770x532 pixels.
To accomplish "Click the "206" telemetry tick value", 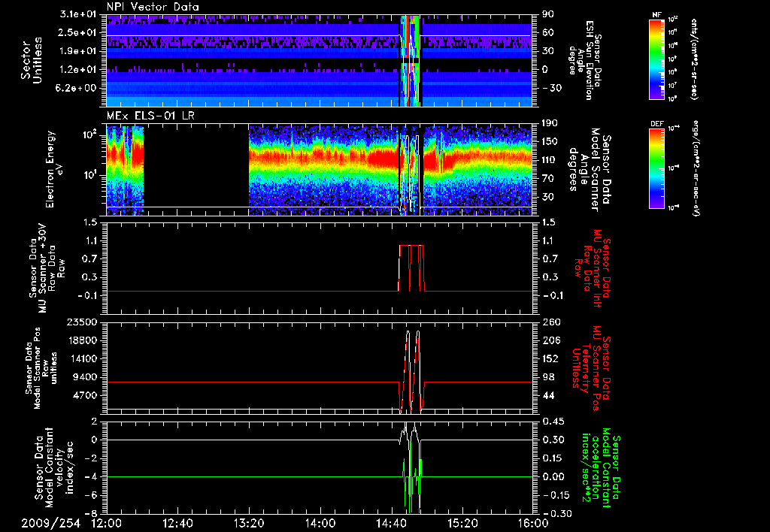I will pos(550,340).
